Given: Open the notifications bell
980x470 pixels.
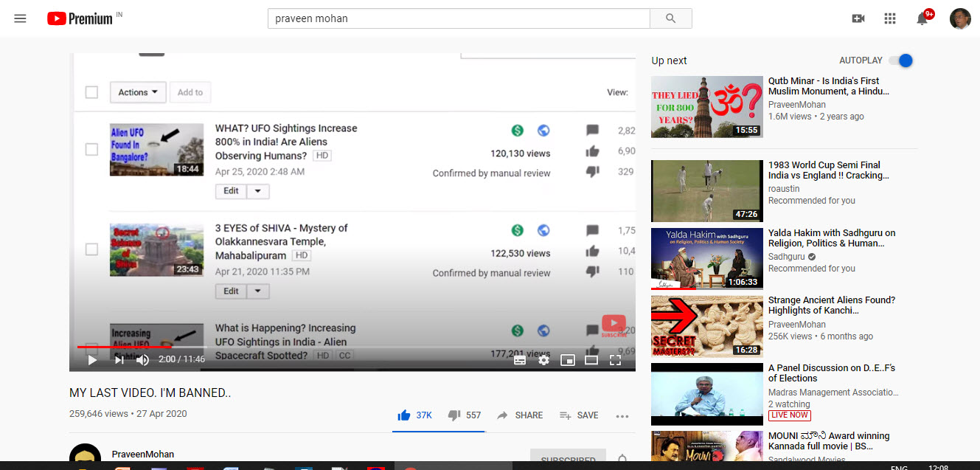Looking at the screenshot, I should (x=922, y=18).
